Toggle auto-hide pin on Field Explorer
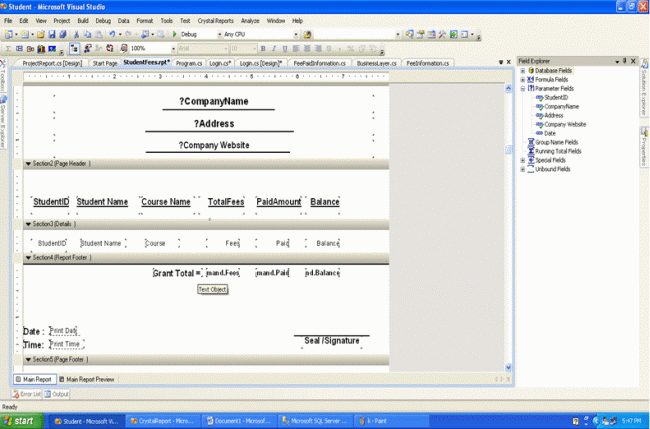This screenshot has width=650, height=429. pos(625,61)
